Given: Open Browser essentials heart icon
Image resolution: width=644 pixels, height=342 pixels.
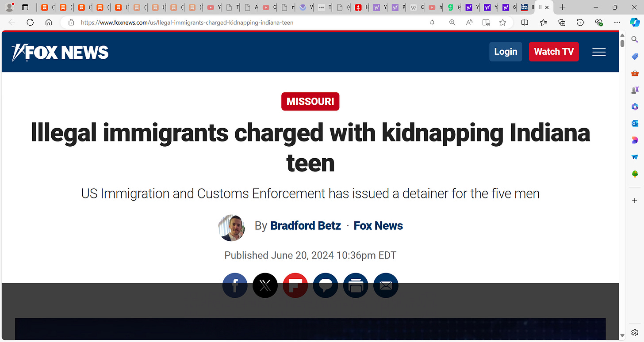Looking at the screenshot, I should click(x=599, y=23).
